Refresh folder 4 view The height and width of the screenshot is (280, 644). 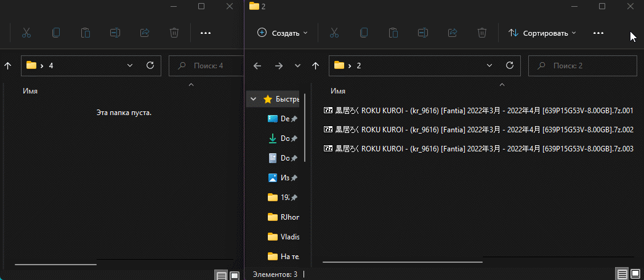pos(150,65)
